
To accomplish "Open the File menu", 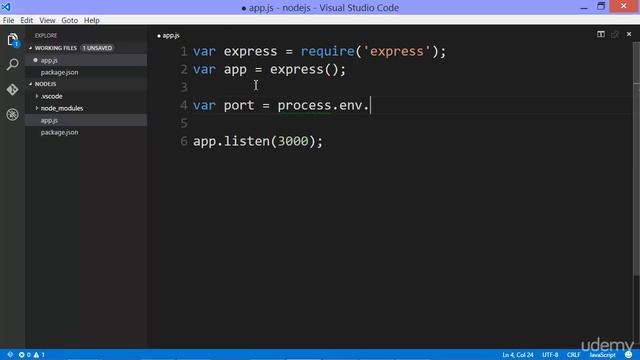I will click(x=8, y=20).
